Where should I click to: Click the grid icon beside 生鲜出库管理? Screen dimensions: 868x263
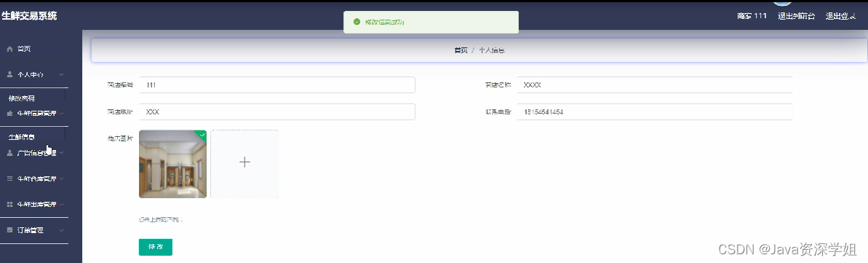coord(9,204)
